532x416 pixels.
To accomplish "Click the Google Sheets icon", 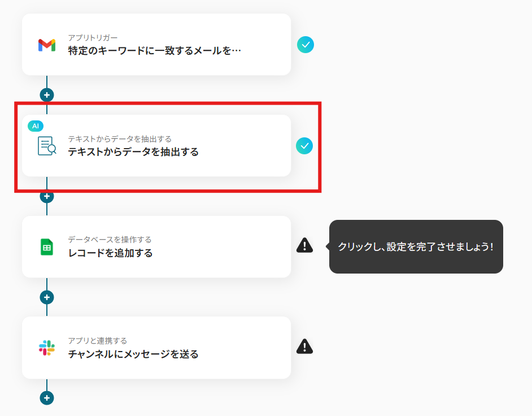I will [x=47, y=247].
